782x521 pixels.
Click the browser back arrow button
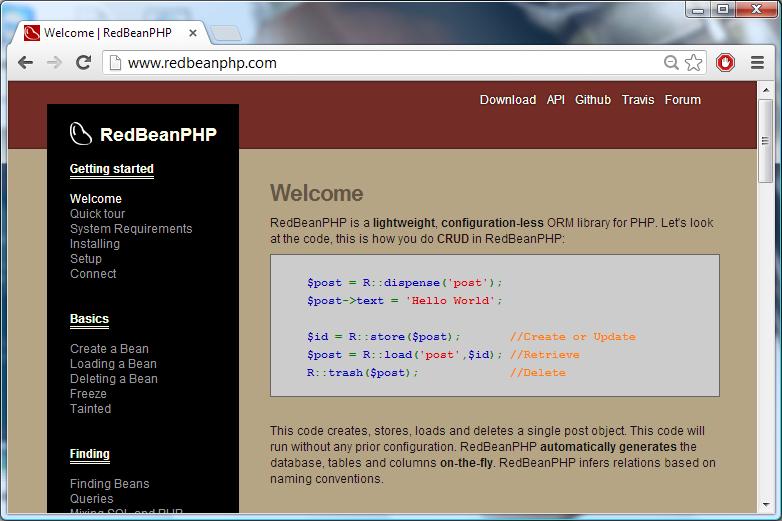tap(26, 62)
